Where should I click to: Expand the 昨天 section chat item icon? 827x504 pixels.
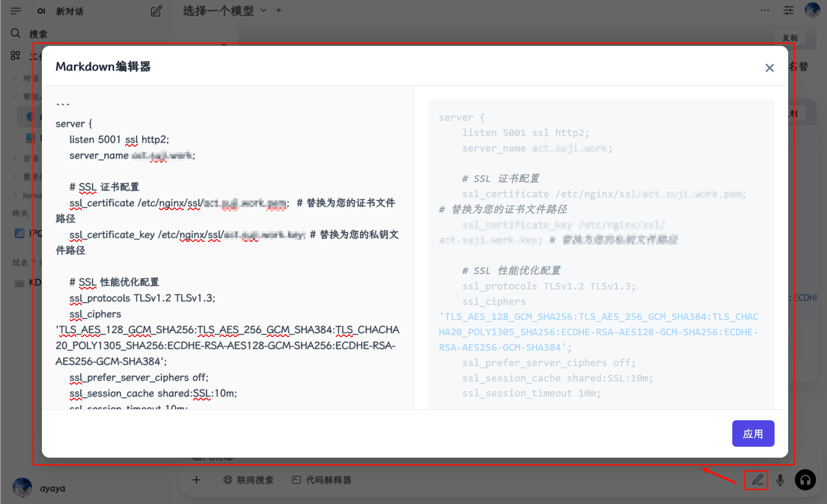point(19,233)
